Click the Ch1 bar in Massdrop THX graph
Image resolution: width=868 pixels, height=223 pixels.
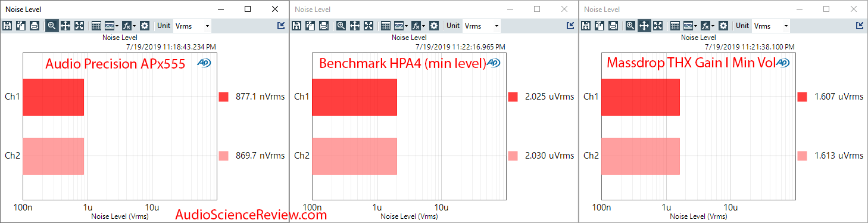pyautogui.click(x=641, y=97)
